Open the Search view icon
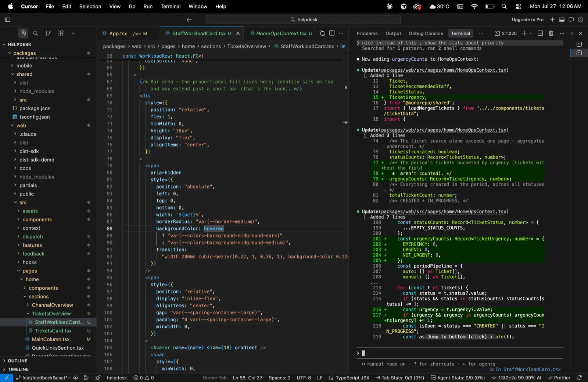This screenshot has height=382, width=588. 36,33
